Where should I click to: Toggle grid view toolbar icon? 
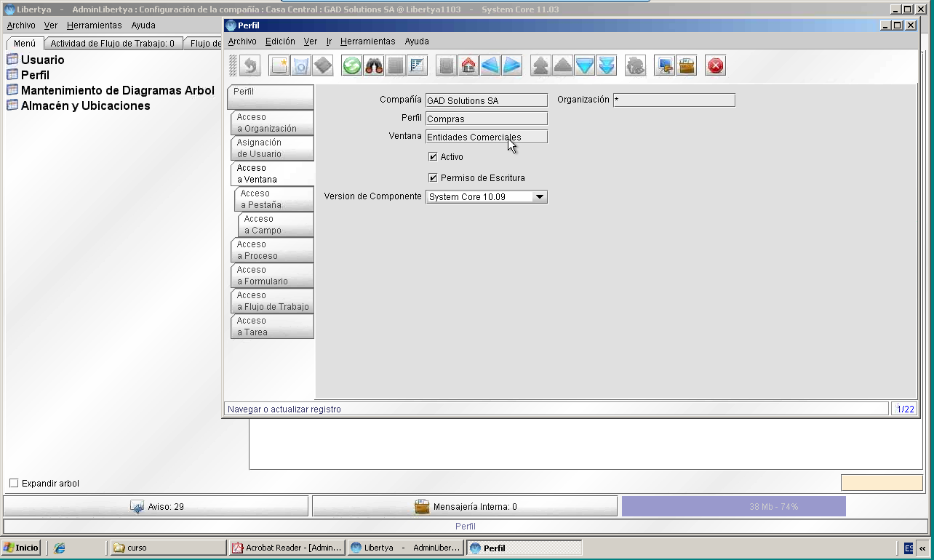point(418,65)
